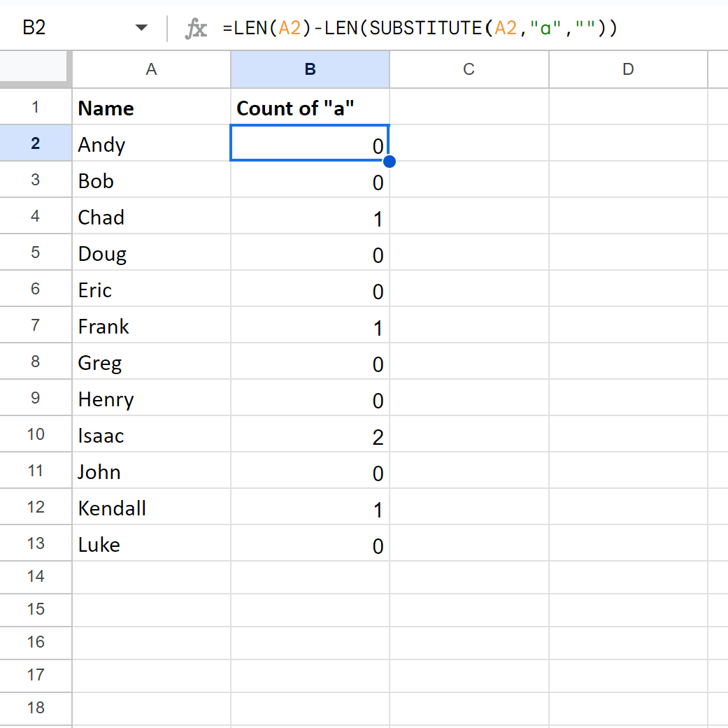Select the cell with 'Kendall'

click(x=151, y=508)
